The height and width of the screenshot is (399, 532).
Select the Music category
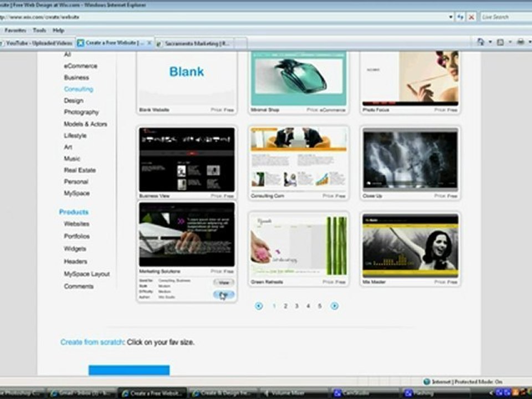pyautogui.click(x=72, y=158)
